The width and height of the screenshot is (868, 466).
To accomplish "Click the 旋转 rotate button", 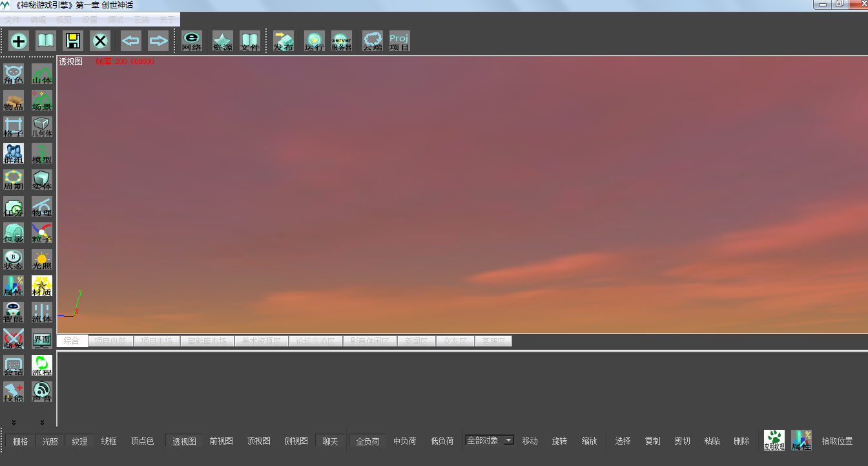I will click(x=559, y=441).
